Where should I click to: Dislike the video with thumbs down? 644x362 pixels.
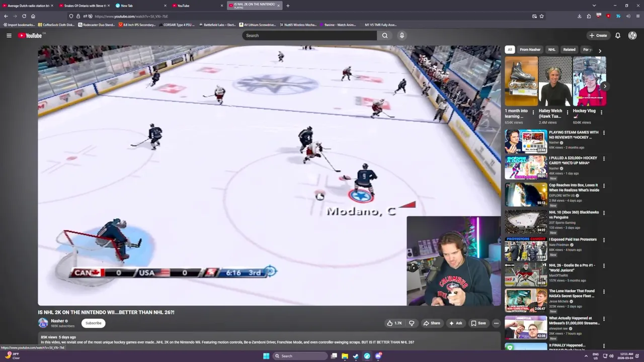[x=412, y=323]
